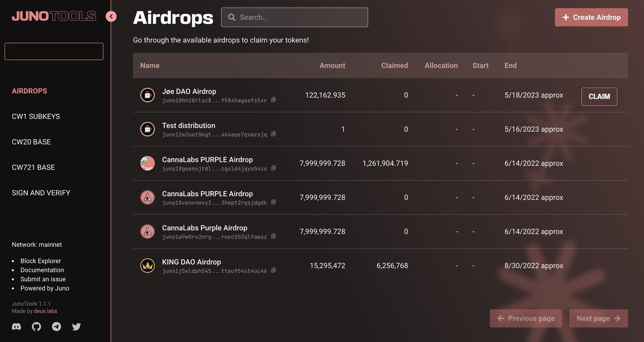Click the Name column header

pyautogui.click(x=150, y=65)
